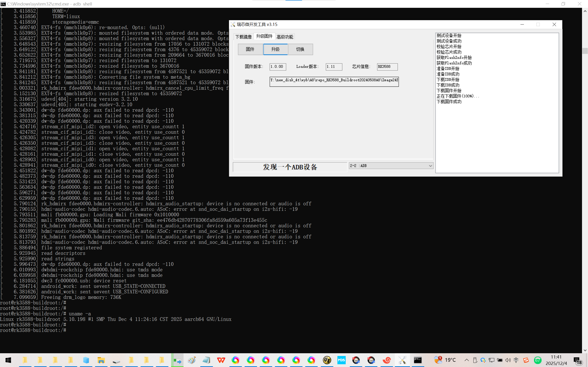Open the Rockchip development tool taskbar icon

point(403,360)
